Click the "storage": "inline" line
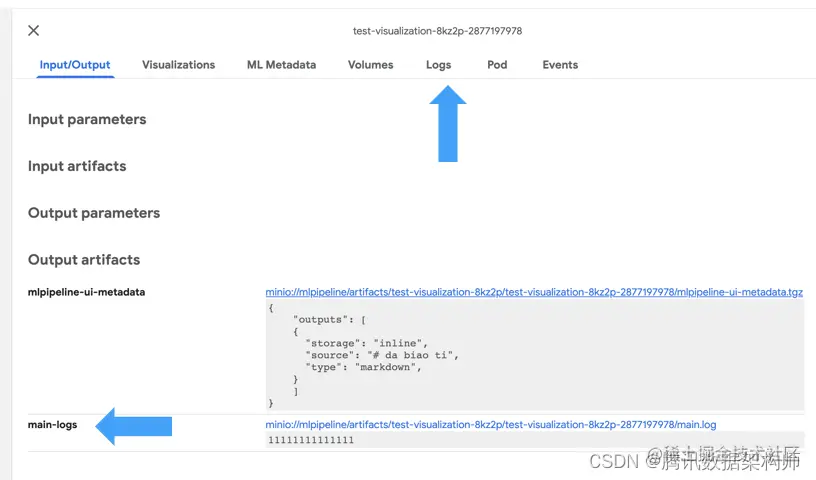This screenshot has width=816, height=480. [x=366, y=343]
